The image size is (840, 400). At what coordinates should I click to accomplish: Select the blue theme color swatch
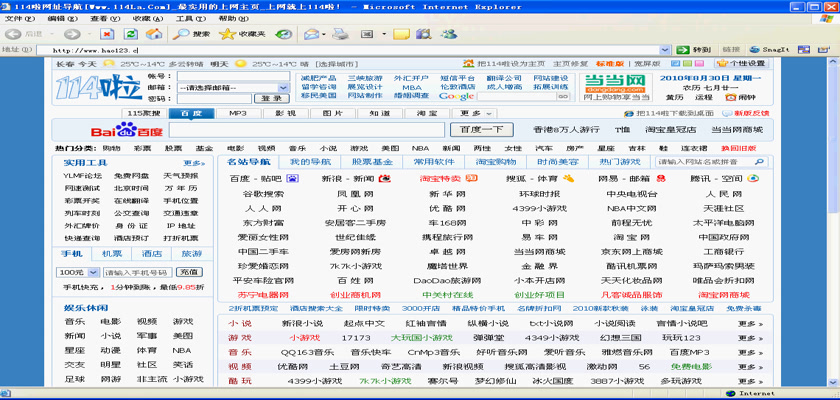[675, 63]
